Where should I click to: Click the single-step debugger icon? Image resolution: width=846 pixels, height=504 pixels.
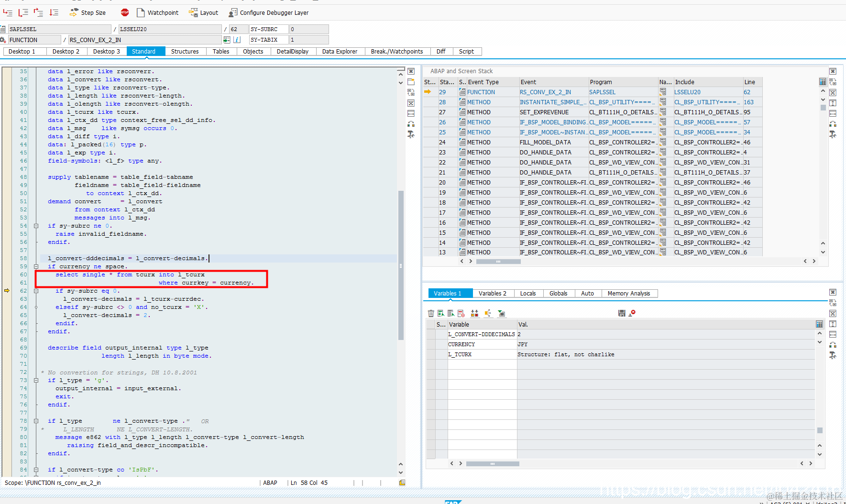coord(7,12)
